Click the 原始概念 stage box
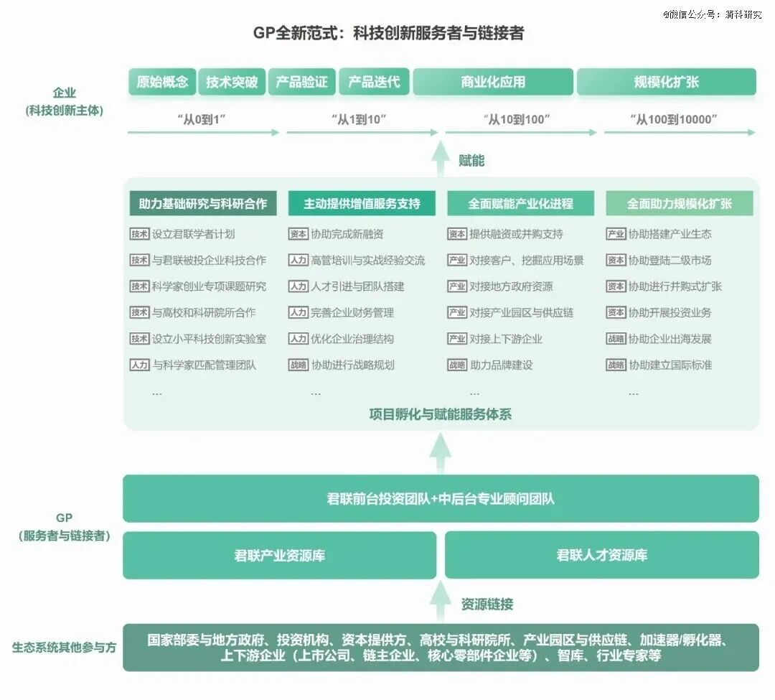The width and height of the screenshot is (775, 700). [x=162, y=82]
